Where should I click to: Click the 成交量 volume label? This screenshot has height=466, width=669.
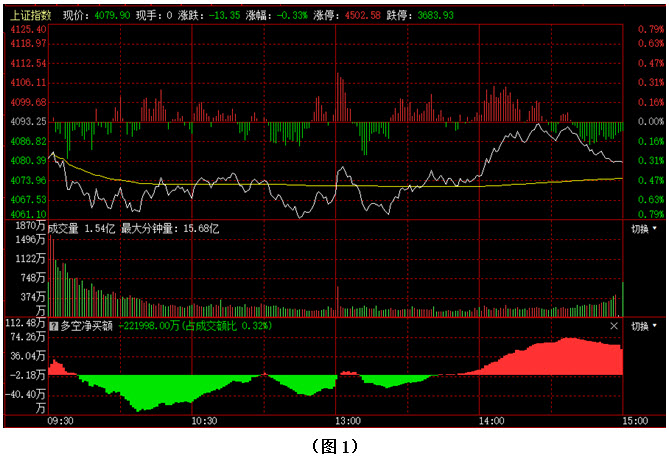[x=66, y=229]
